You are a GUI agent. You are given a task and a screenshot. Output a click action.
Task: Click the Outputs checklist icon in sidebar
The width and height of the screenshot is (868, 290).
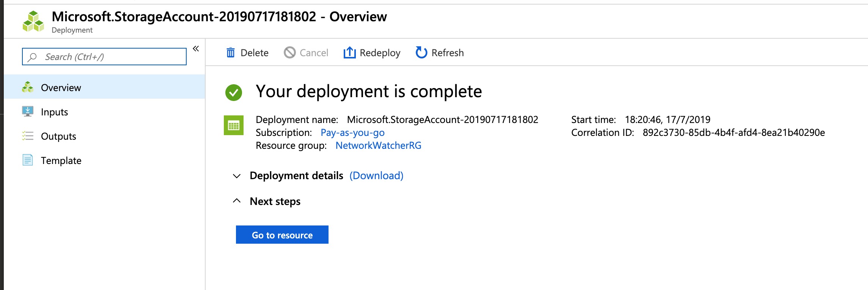point(28,136)
